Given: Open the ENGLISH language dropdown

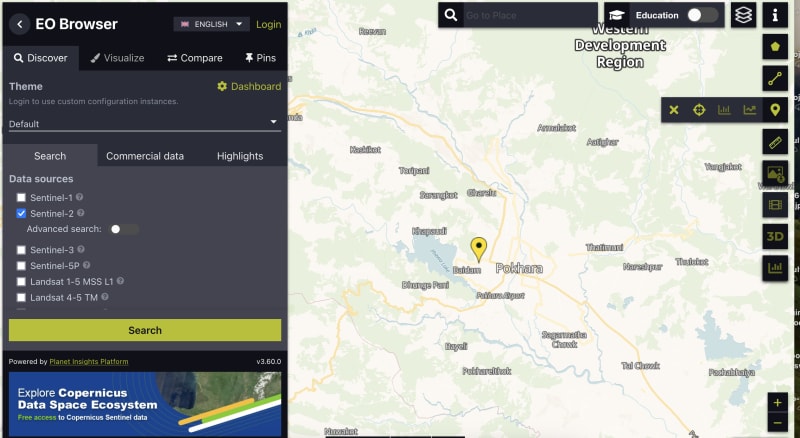Looking at the screenshot, I should point(211,24).
